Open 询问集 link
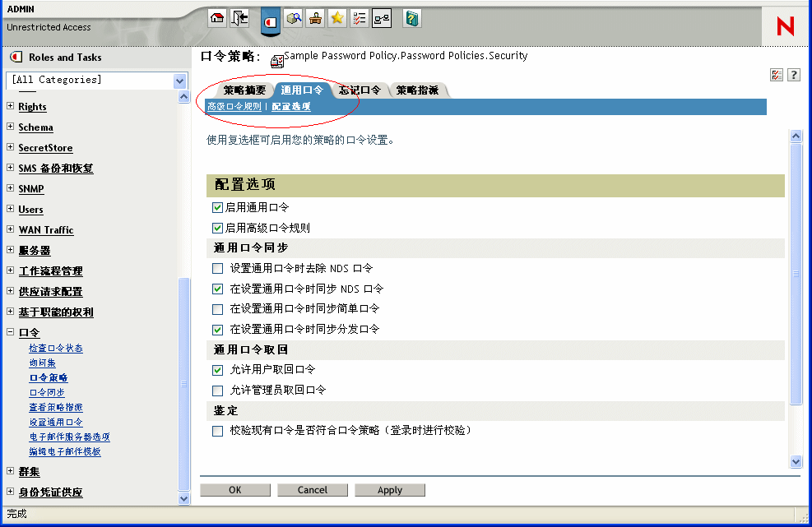This screenshot has height=527, width=812. point(43,363)
